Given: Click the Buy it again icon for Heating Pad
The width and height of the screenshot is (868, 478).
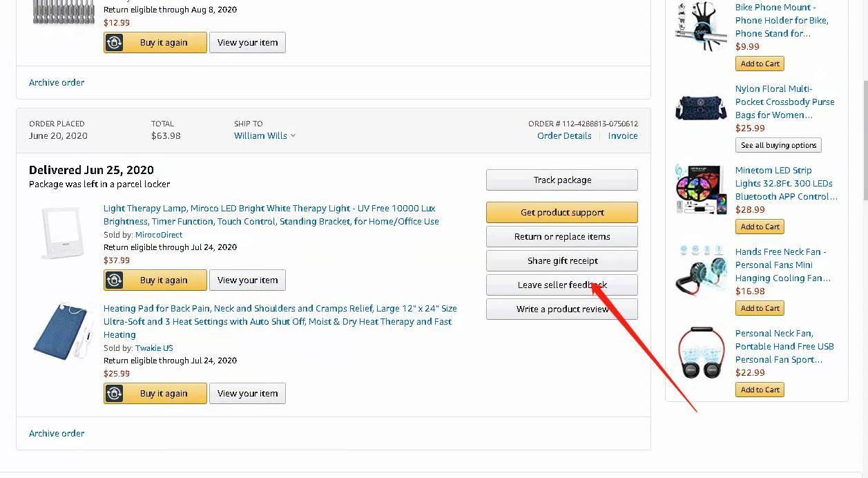Looking at the screenshot, I should 115,394.
